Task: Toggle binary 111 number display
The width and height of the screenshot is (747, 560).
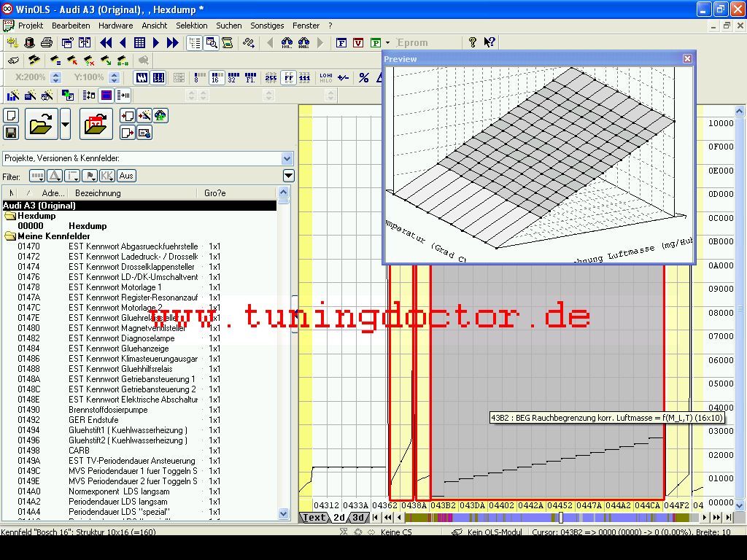Action: 305,77
